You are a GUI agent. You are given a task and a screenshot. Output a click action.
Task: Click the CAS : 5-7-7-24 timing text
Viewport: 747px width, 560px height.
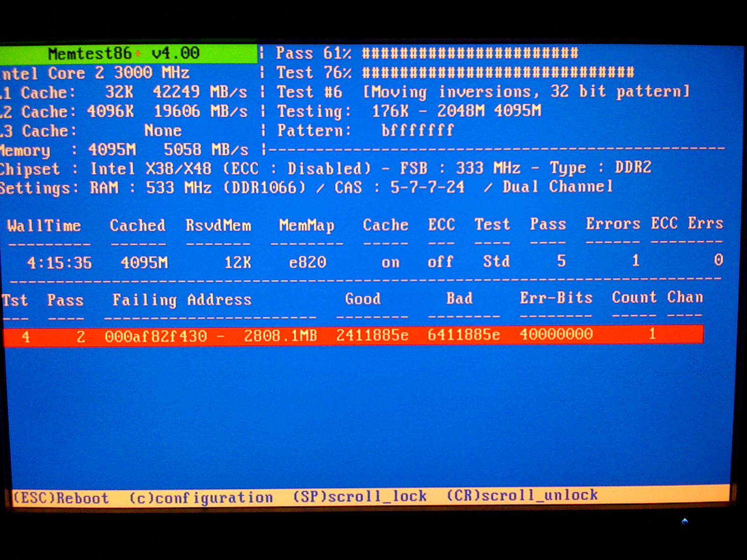pyautogui.click(x=399, y=187)
